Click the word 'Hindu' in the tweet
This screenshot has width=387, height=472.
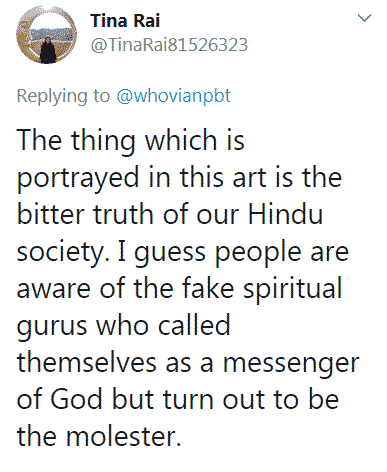point(286,214)
